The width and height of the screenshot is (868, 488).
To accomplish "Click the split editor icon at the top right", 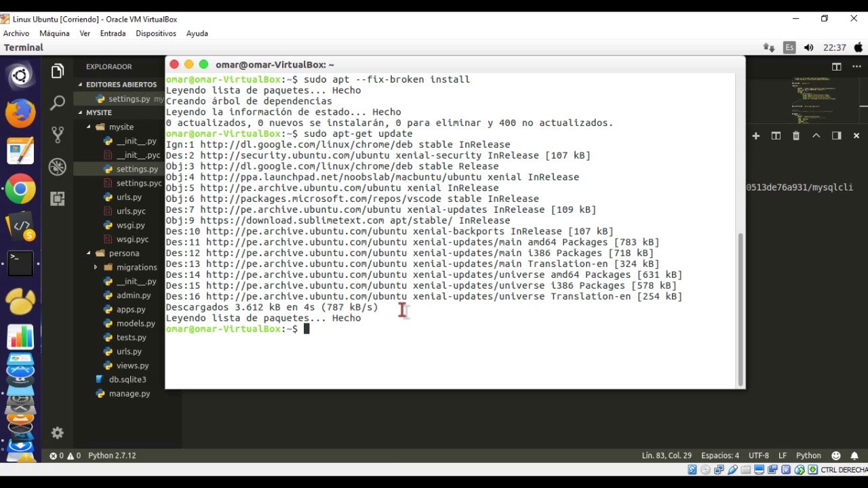I will point(837,66).
